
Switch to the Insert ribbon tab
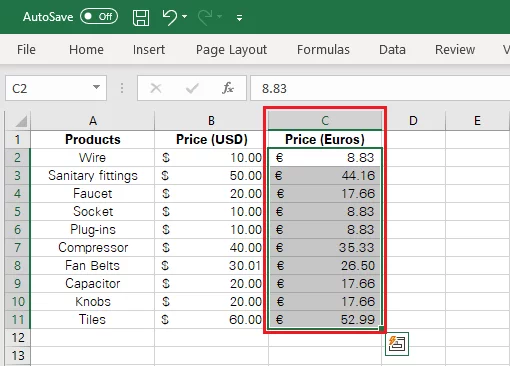coord(149,50)
